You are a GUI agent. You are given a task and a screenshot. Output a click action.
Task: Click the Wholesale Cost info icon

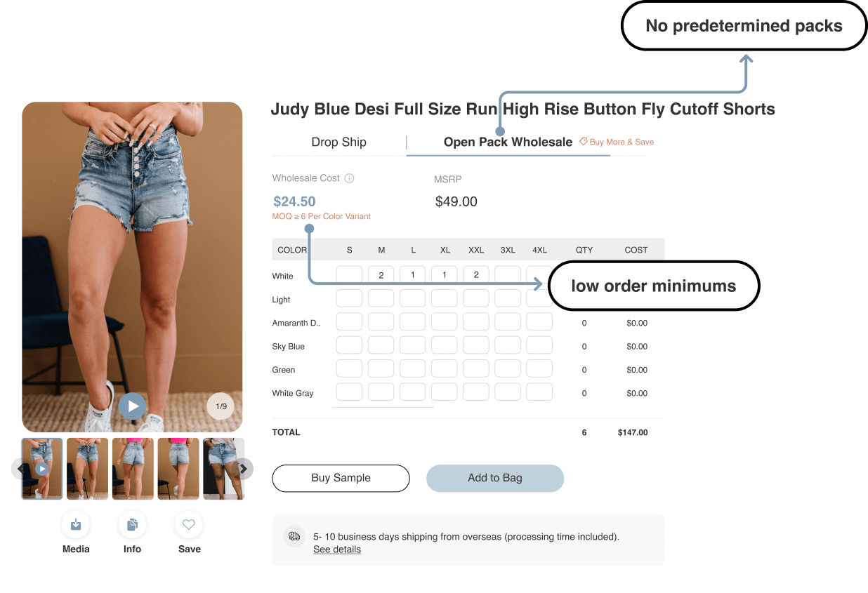pos(350,178)
